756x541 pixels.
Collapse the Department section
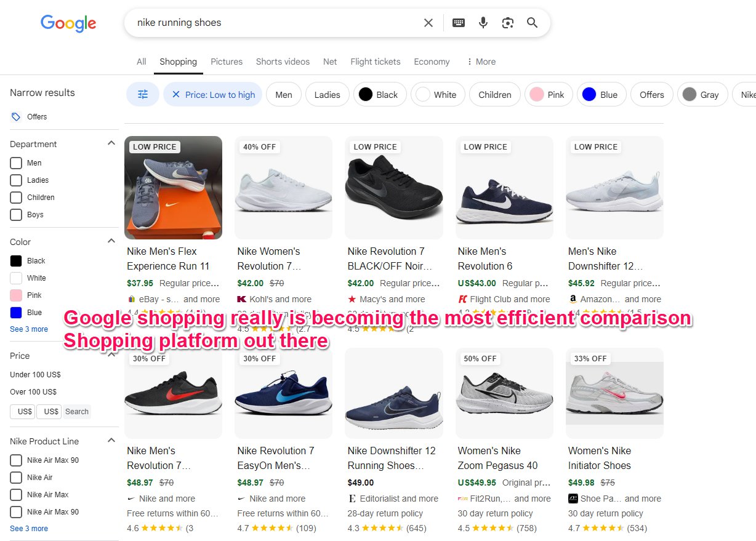tap(111, 143)
